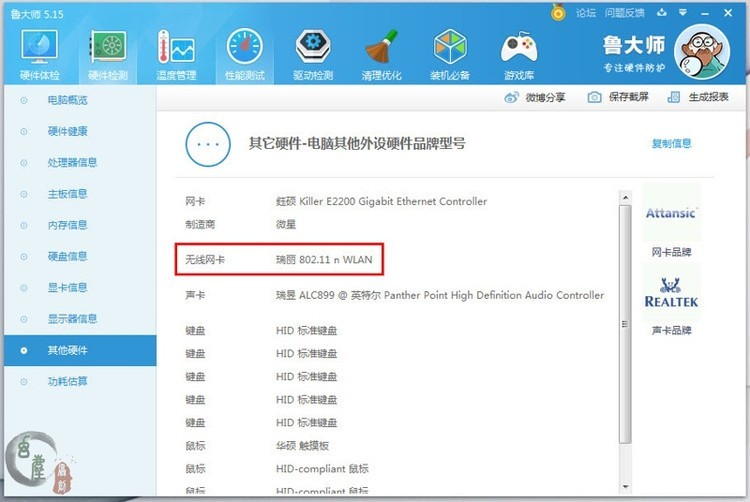Click the Realtek sound card brand logo

coord(671,292)
